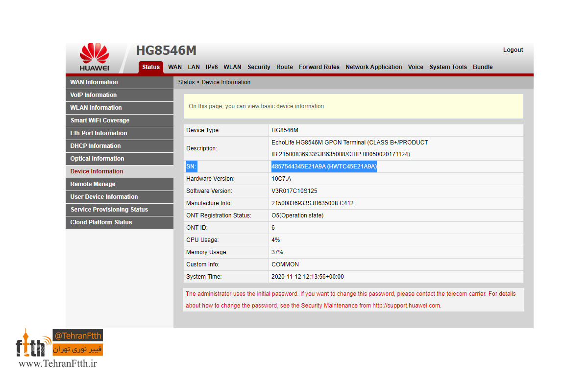The width and height of the screenshot is (588, 382).
Task: Open VoIP Information in sidebar
Action: (120, 95)
